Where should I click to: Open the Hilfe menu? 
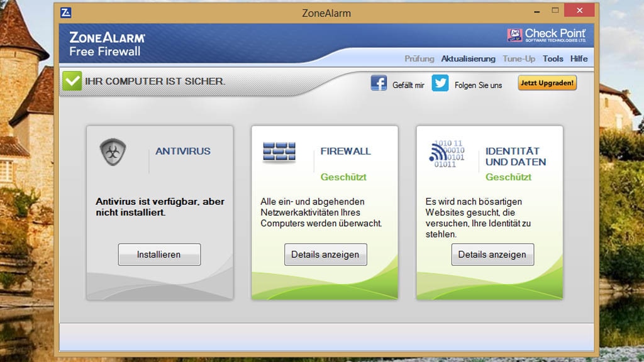579,58
